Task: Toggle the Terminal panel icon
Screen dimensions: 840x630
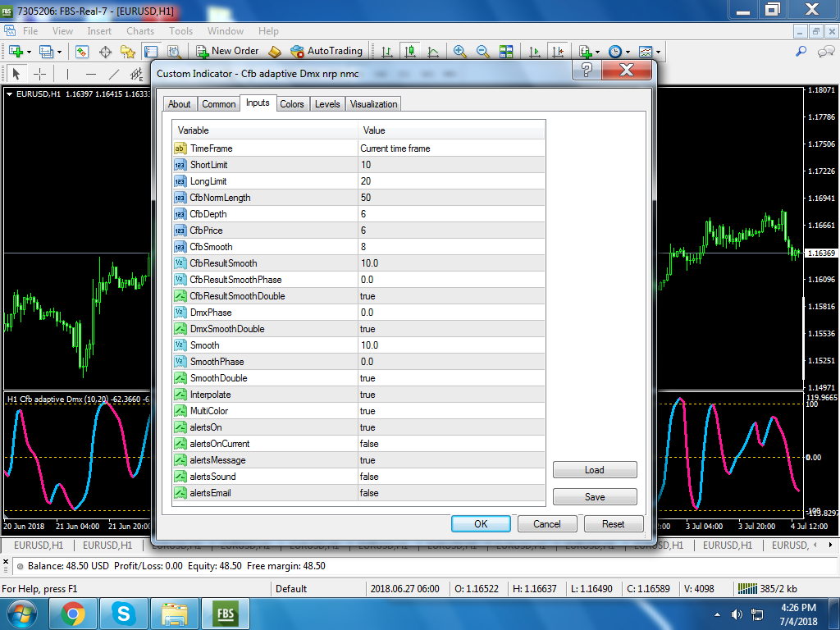Action: (x=151, y=52)
